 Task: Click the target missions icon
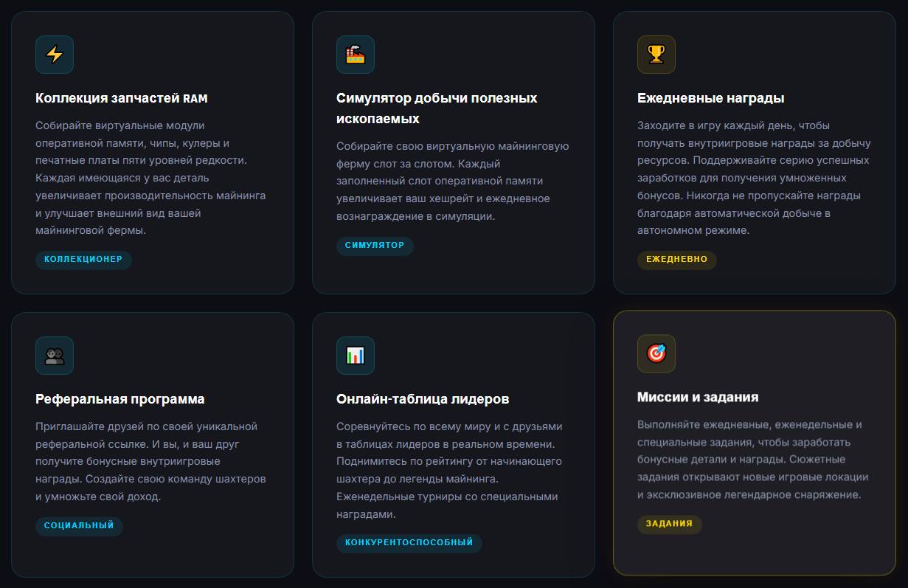pos(656,353)
